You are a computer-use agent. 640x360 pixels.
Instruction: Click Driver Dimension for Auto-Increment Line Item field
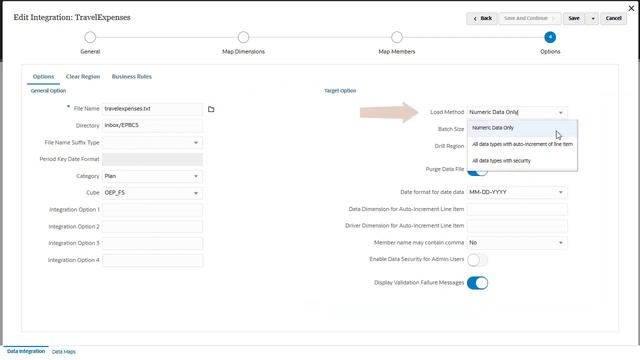coord(517,226)
